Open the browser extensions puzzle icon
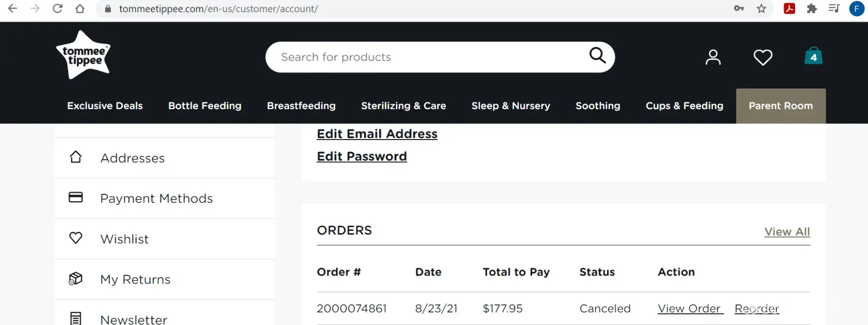The width and height of the screenshot is (868, 325). (x=812, y=9)
